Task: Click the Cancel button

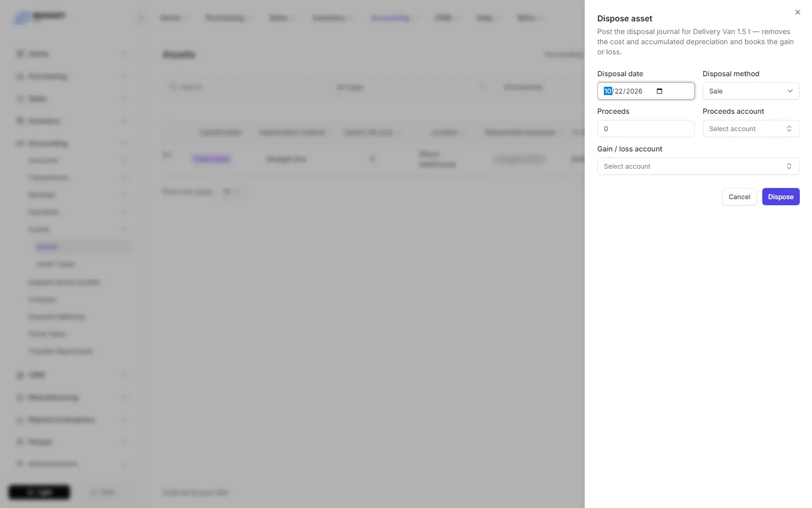Action: [x=739, y=197]
